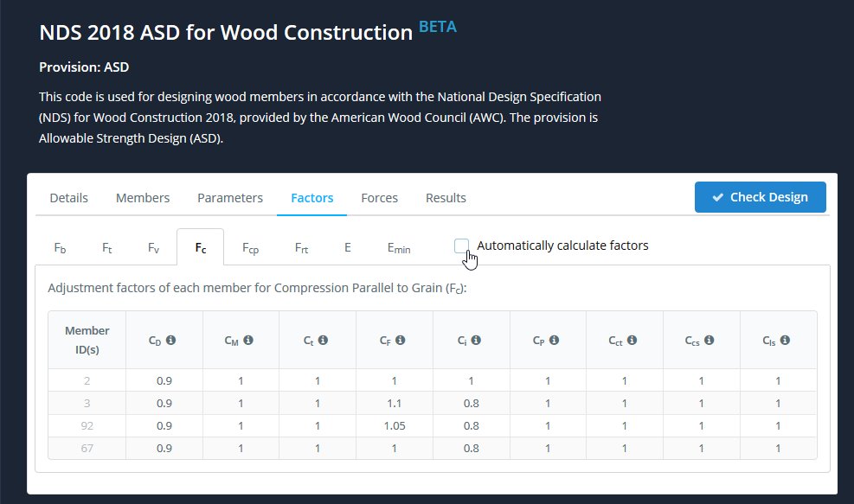Edit Ci value 0.8 for member 67

point(471,448)
